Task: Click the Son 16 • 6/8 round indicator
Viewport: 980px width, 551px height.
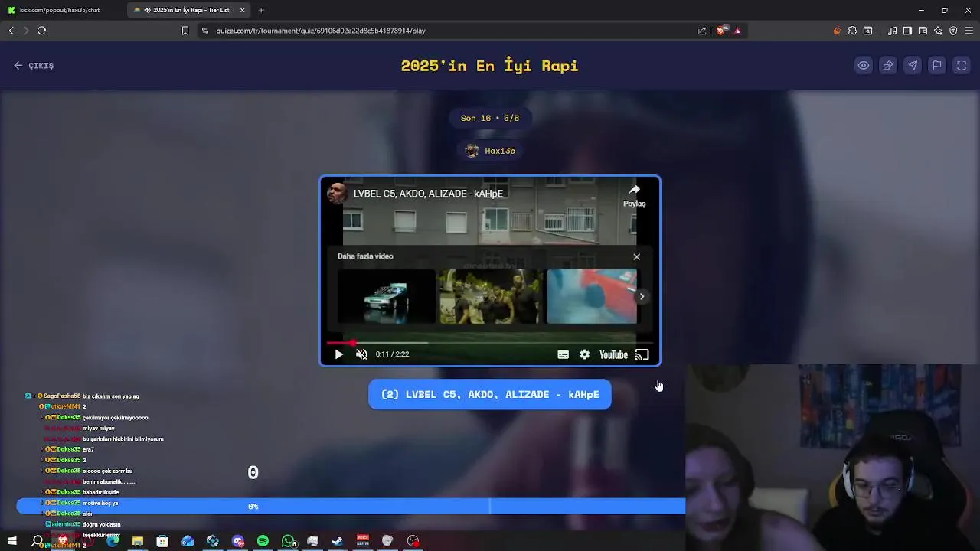Action: (490, 118)
